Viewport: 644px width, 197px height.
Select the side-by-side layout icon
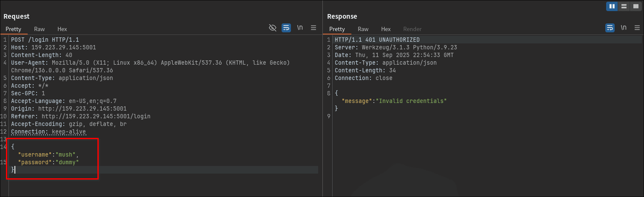(612, 6)
